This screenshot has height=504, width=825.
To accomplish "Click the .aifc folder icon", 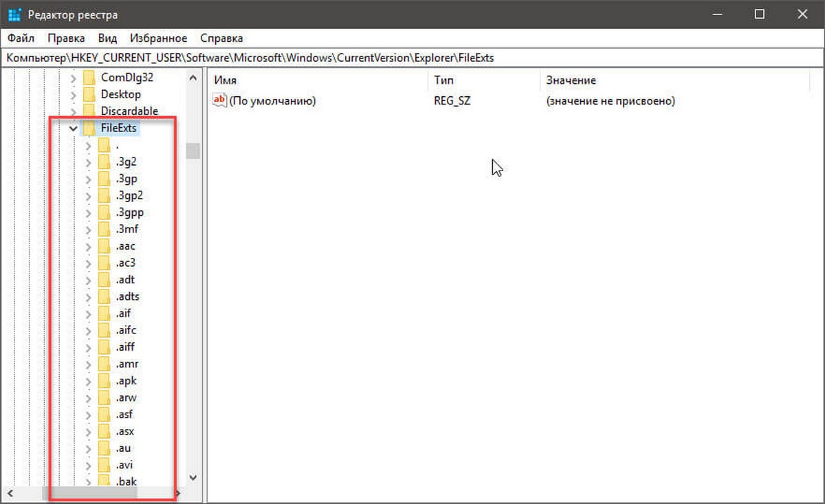I will [x=104, y=330].
